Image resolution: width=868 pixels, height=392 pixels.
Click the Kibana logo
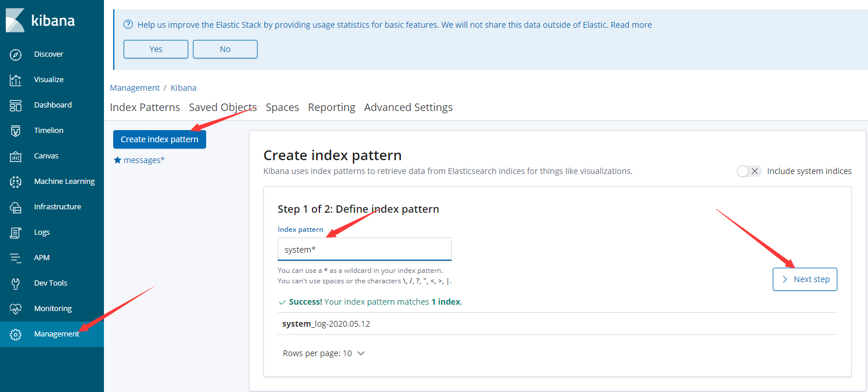click(40, 21)
